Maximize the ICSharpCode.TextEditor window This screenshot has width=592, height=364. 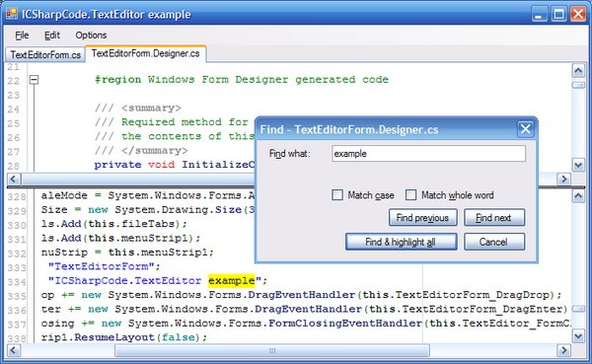tap(558, 15)
